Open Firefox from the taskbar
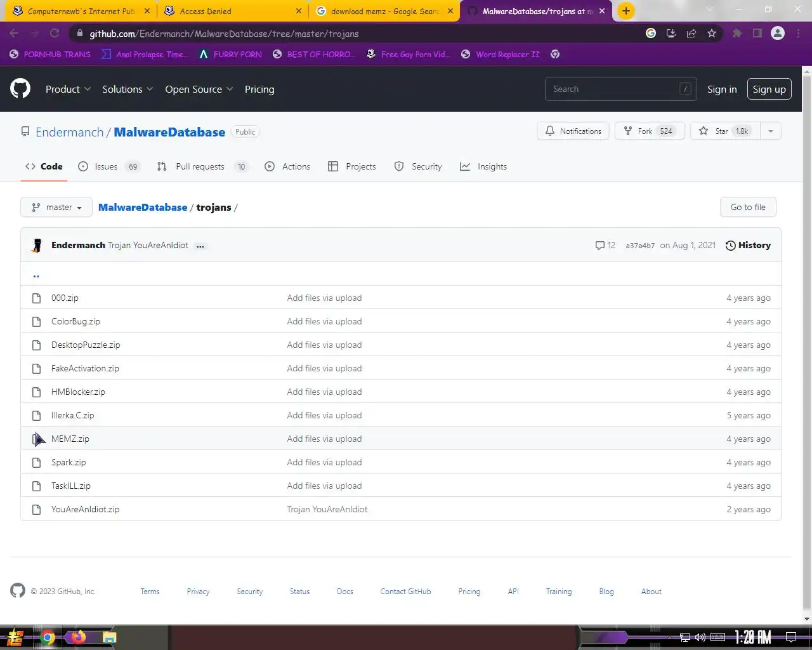The height and width of the screenshot is (650, 812). 79,637
